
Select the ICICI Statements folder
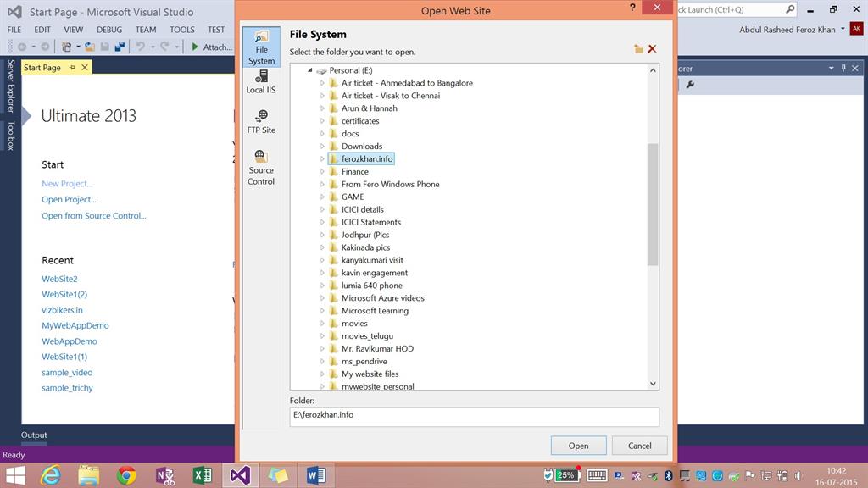[x=371, y=223]
